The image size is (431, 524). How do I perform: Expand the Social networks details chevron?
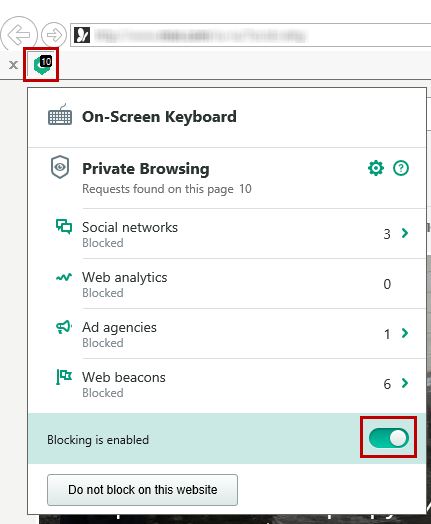click(405, 233)
